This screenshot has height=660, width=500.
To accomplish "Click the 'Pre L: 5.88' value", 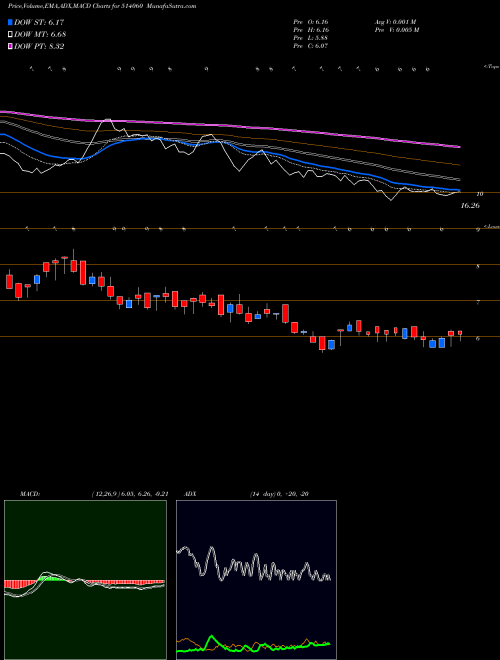I will 311,38.
